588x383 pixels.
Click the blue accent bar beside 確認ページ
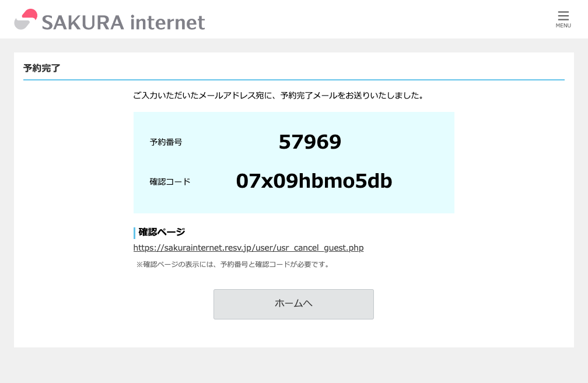[134, 233]
